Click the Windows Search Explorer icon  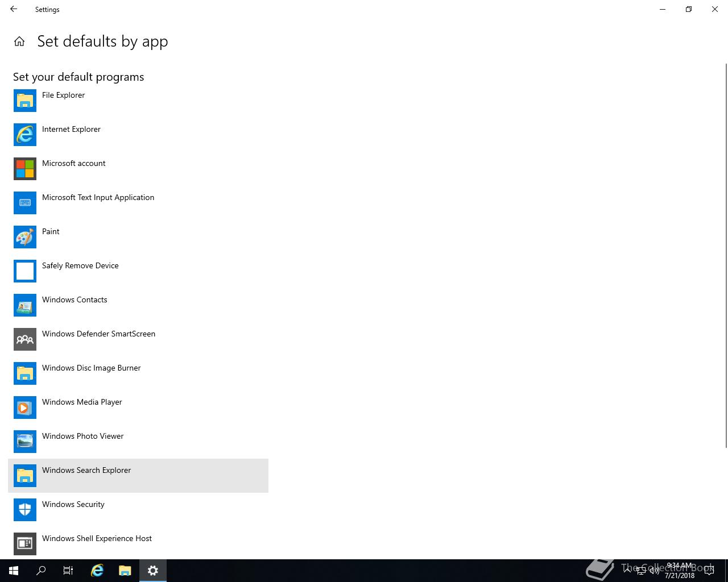[x=25, y=476]
